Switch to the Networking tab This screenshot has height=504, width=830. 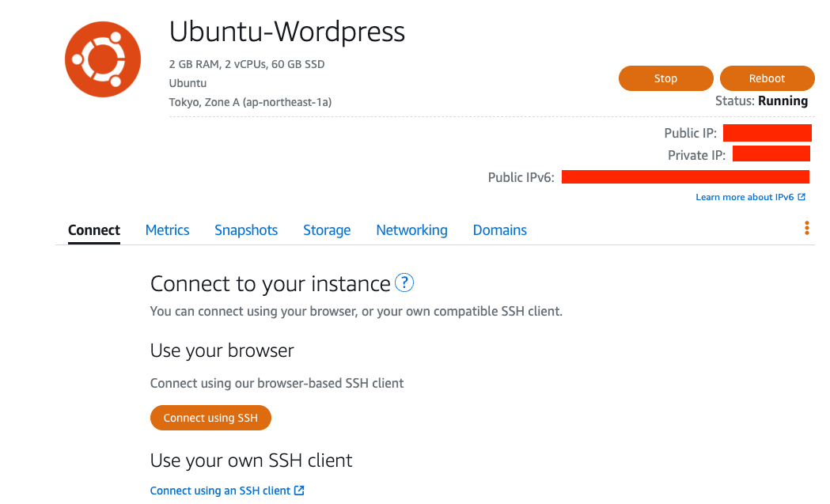coord(411,230)
